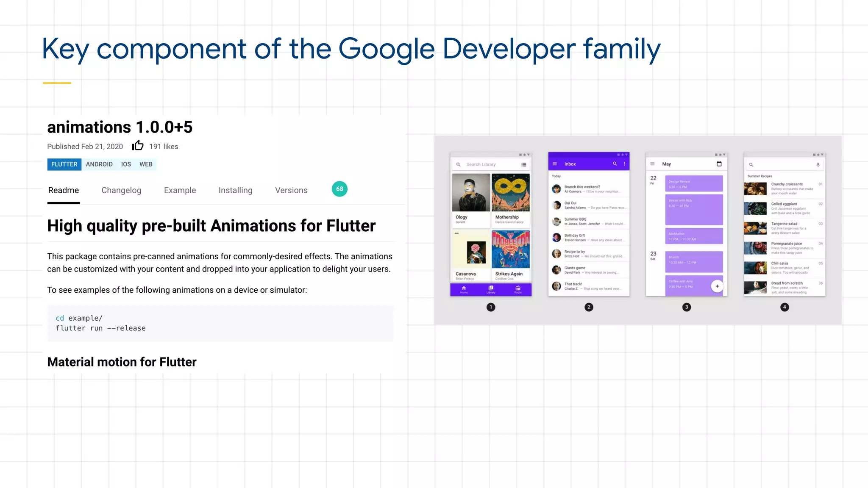868x488 pixels.
Task: Open the Inbox hamburger menu icon
Action: coord(554,164)
